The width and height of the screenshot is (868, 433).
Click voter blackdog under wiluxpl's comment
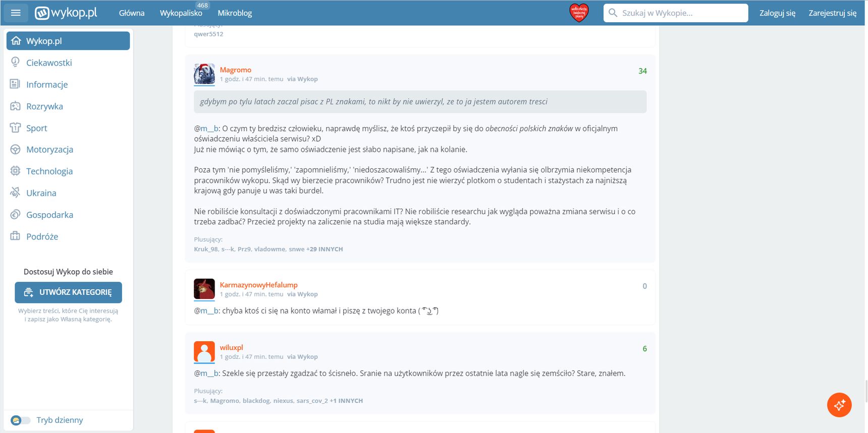point(256,401)
